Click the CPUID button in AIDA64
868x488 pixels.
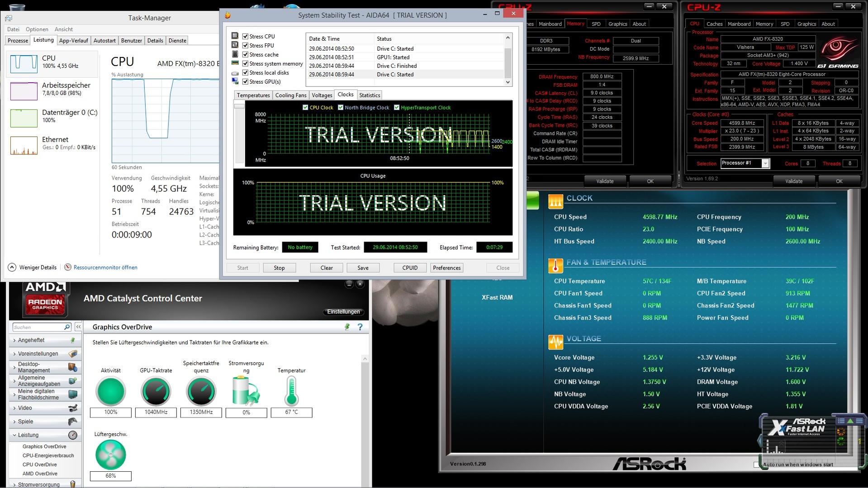point(410,268)
